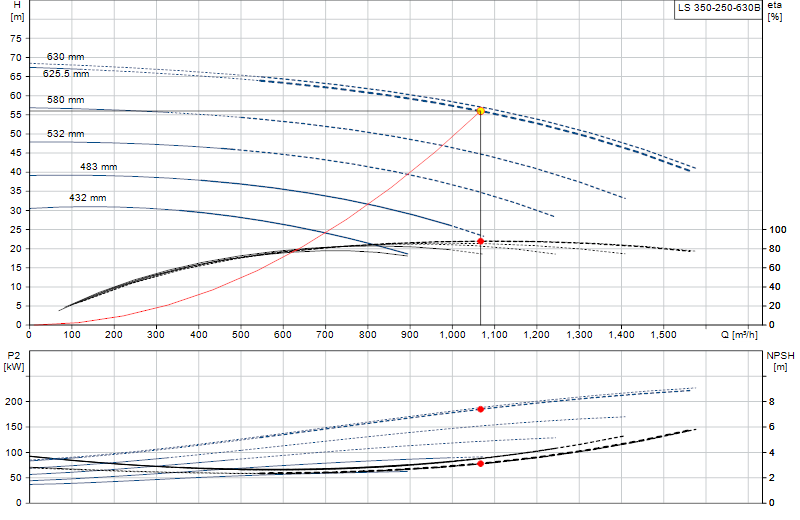Screen dimensions: 800x520
Task: Select the 532 mm impeller curve label
Action: [65, 134]
